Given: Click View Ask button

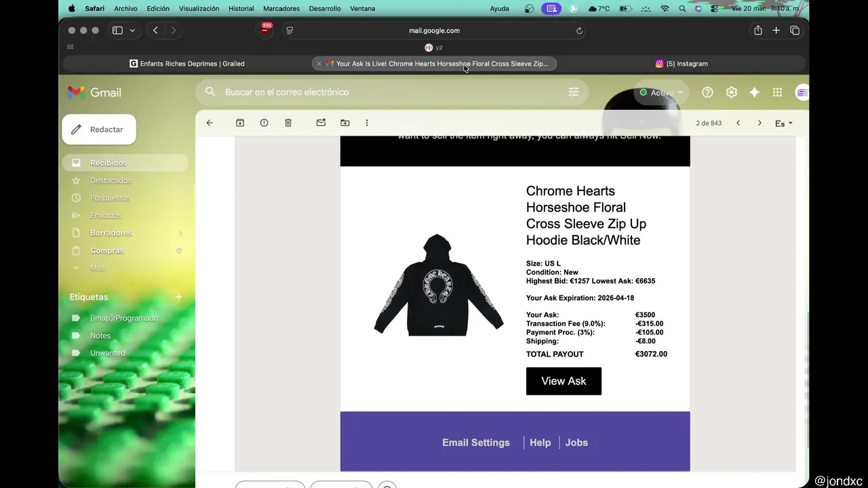Looking at the screenshot, I should click(x=564, y=381).
